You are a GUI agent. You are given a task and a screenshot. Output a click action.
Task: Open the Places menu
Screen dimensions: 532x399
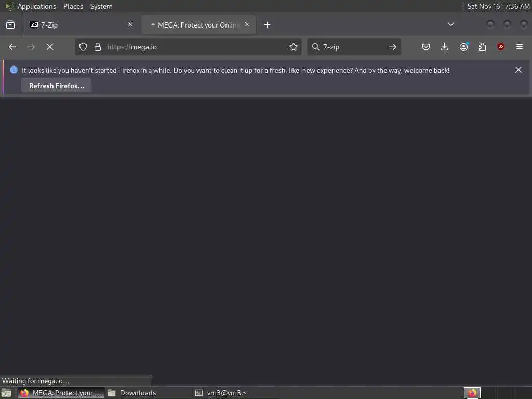73,6
